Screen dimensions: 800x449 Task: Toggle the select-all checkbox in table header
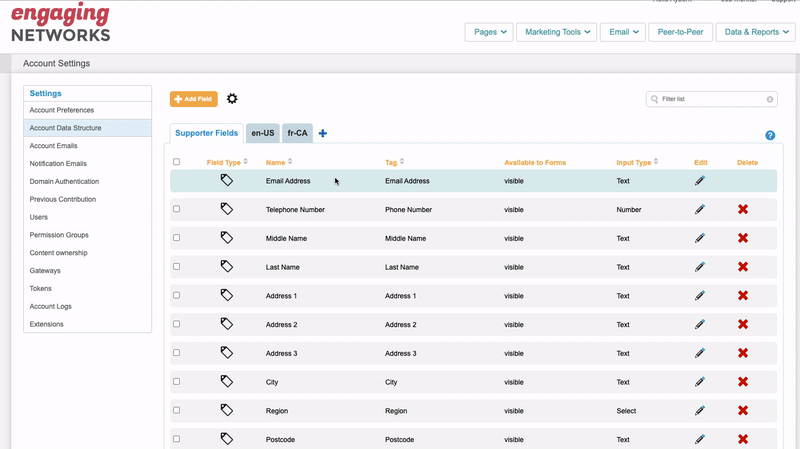pos(177,162)
